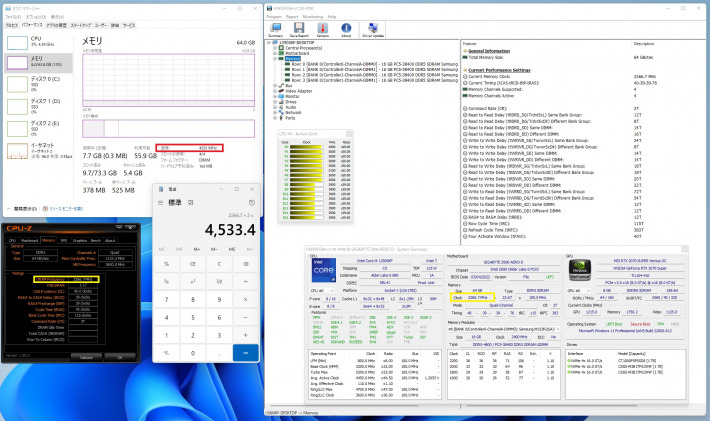The height and width of the screenshot is (421, 710).
Task: Click the About info icon in HWiNFO
Action: (x=344, y=29)
